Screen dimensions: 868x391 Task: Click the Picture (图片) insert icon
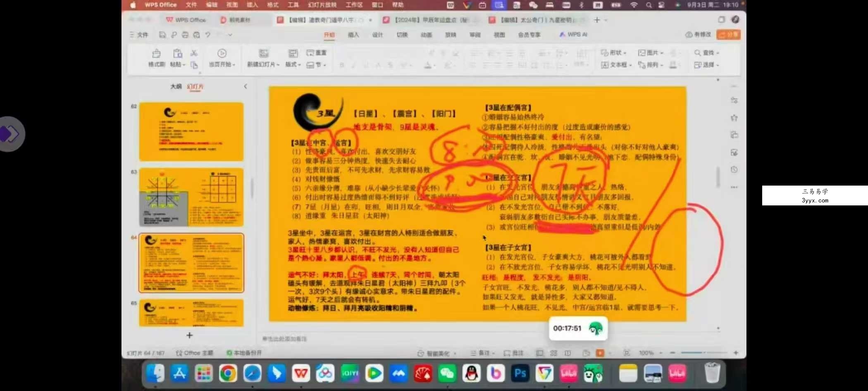(x=641, y=53)
